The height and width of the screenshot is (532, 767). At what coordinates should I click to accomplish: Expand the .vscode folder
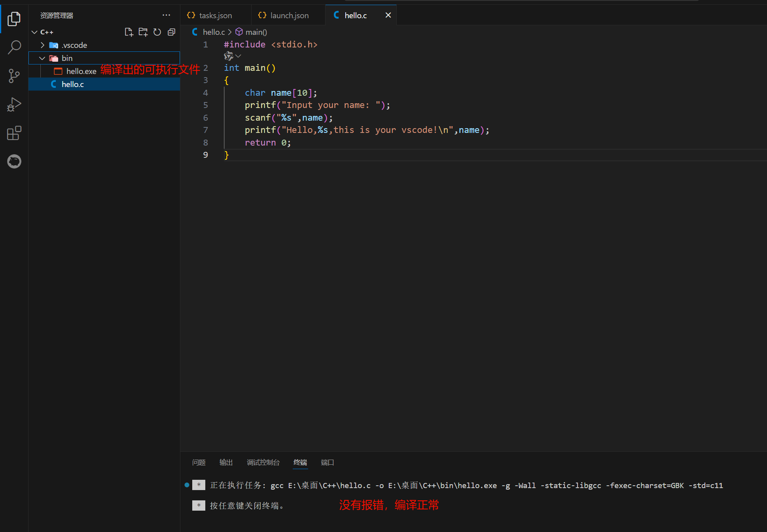[43, 45]
